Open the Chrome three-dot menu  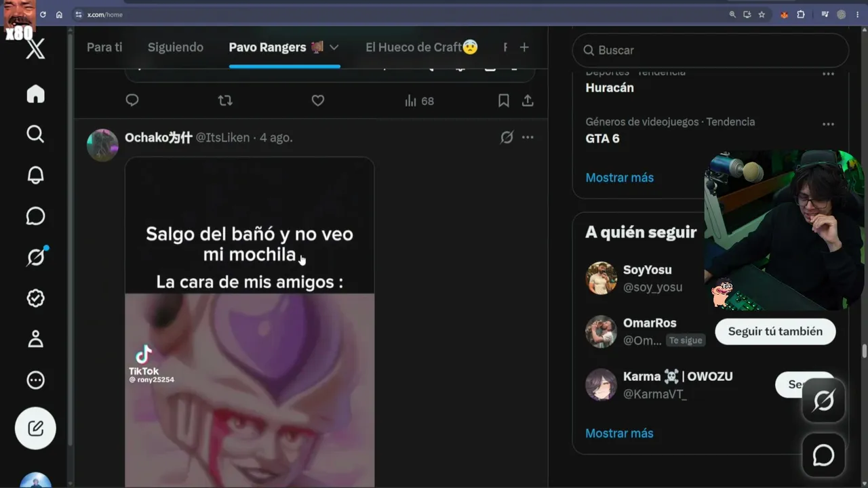(858, 14)
